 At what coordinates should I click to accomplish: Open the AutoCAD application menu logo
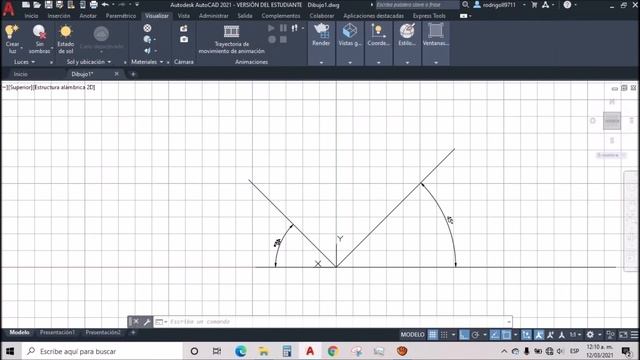[8, 8]
